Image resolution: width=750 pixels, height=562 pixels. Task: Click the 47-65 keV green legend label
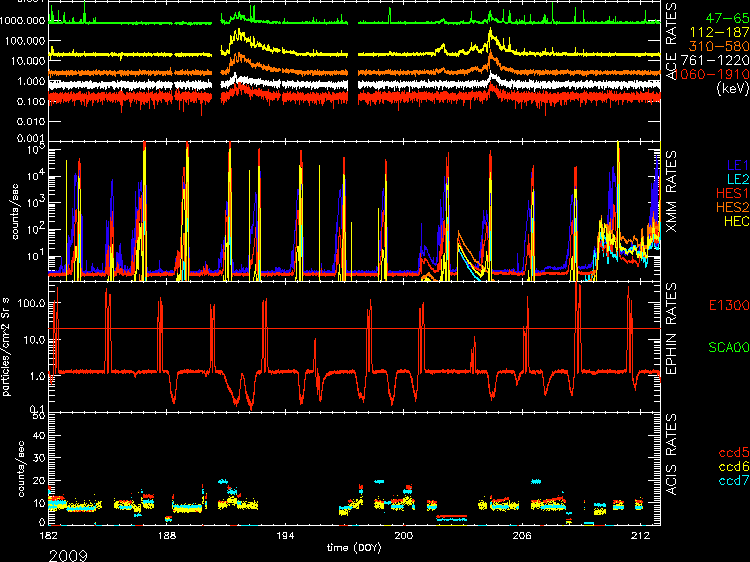(x=722, y=18)
